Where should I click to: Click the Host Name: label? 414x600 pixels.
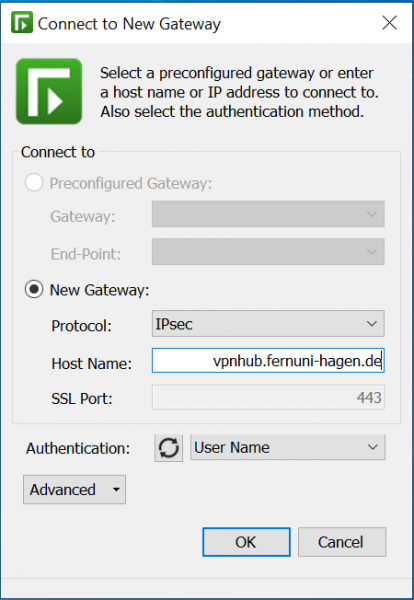(x=91, y=364)
